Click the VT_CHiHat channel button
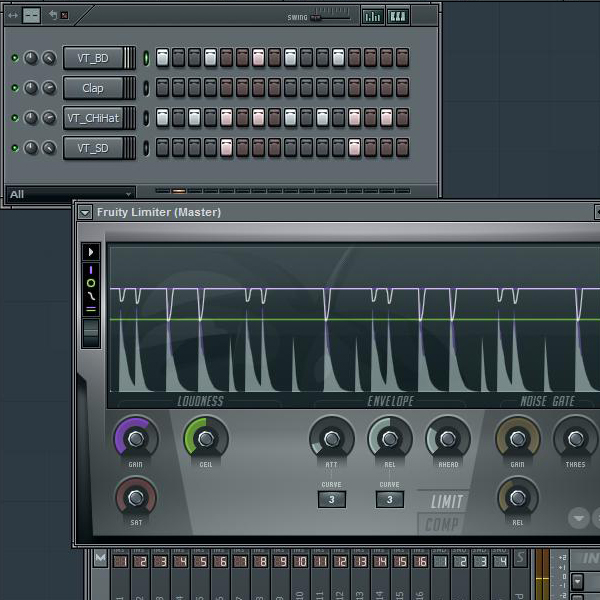The width and height of the screenshot is (600, 600). (93, 118)
